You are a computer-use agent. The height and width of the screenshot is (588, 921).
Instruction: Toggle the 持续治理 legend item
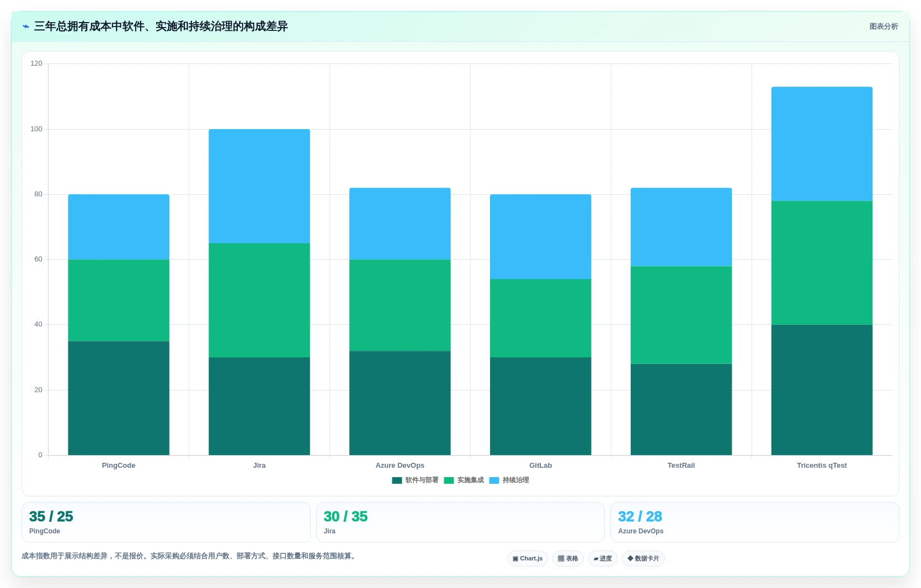click(509, 480)
